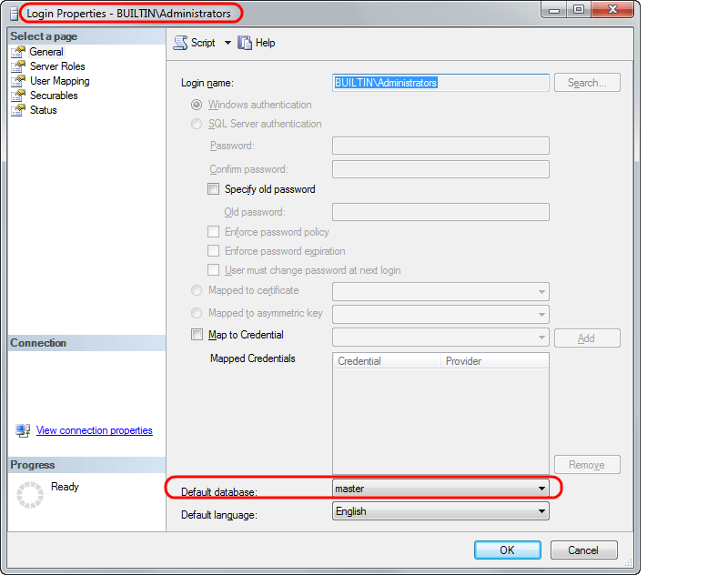This screenshot has width=728, height=575.
Task: Select SQL Server authentication radio button
Action: coord(197,124)
